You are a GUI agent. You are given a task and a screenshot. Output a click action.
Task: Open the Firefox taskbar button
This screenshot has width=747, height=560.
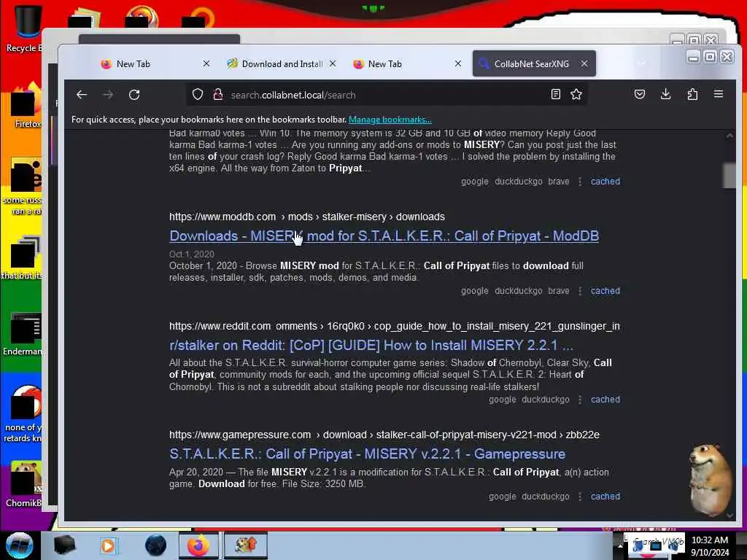[x=198, y=545]
